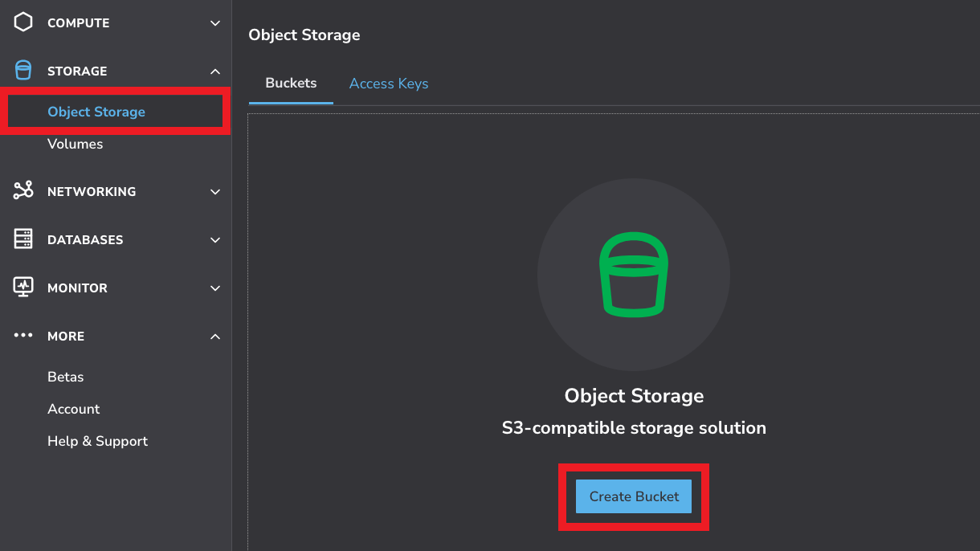Screen dimensions: 980x551
Task: Click the NETWORKING menu label
Action: (92, 192)
